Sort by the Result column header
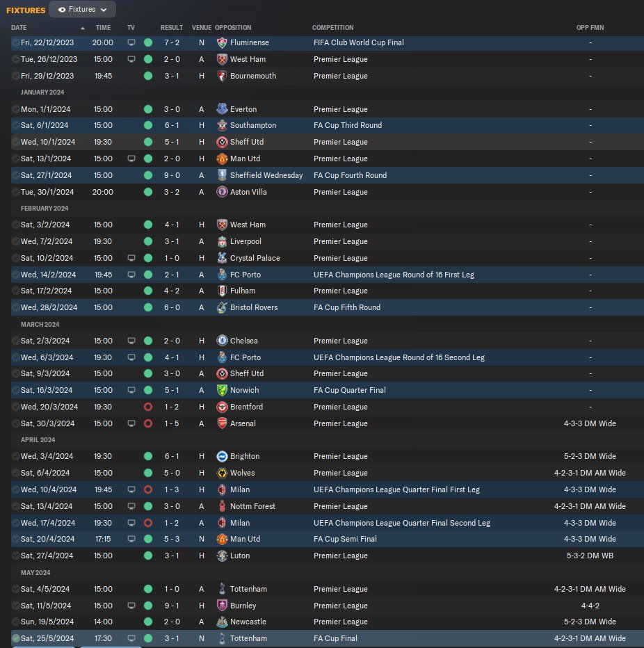Screen dimensions: 644x648 (172, 28)
